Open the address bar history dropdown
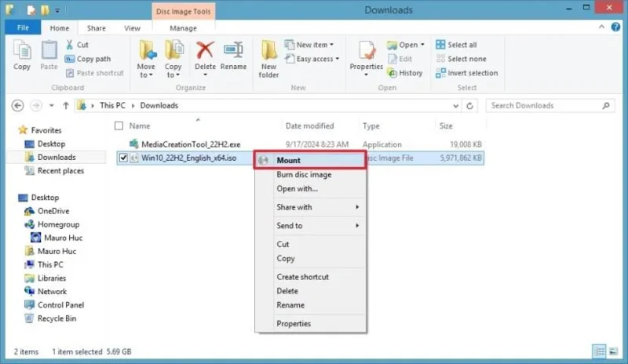The width and height of the screenshot is (628, 364). pyautogui.click(x=456, y=106)
